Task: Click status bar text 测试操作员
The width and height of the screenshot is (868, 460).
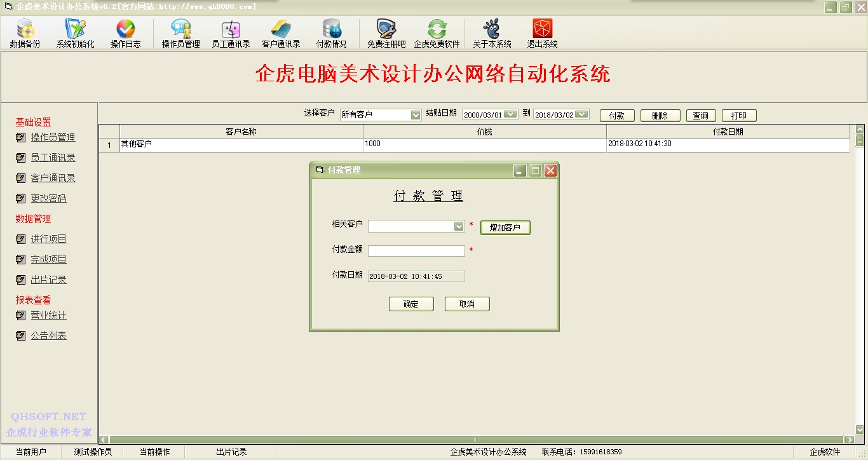Action: tap(93, 452)
